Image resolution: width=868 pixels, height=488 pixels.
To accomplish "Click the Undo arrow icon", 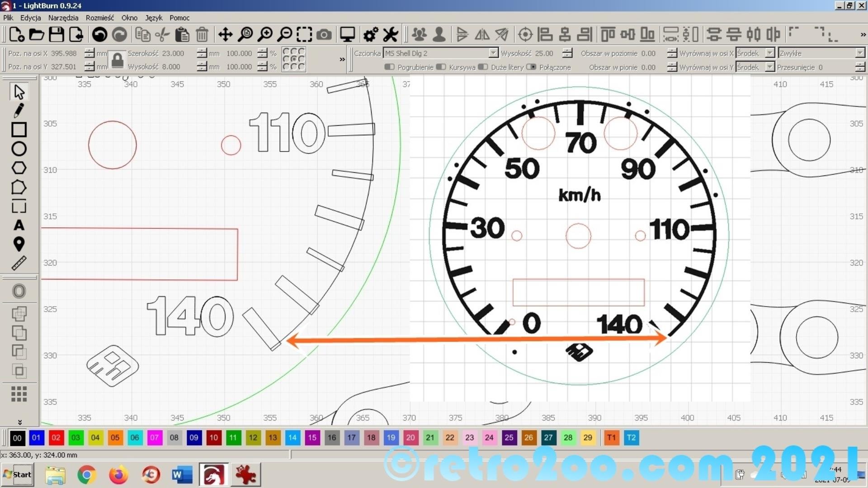I will click(99, 34).
